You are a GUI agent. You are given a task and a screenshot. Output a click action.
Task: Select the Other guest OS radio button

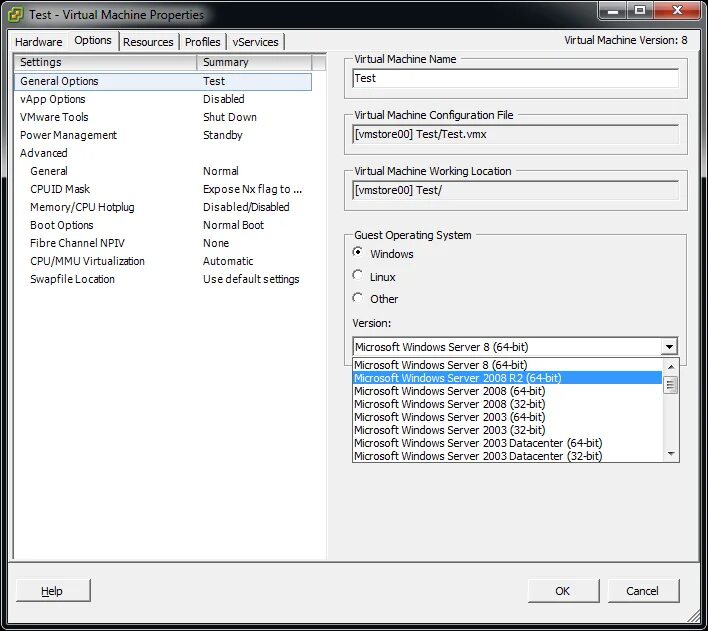coord(358,298)
